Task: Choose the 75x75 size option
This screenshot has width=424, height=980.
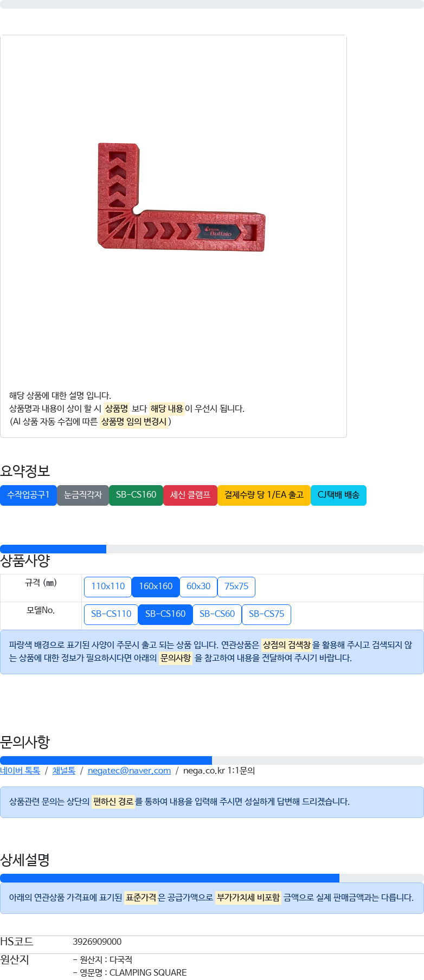Action: [x=236, y=586]
